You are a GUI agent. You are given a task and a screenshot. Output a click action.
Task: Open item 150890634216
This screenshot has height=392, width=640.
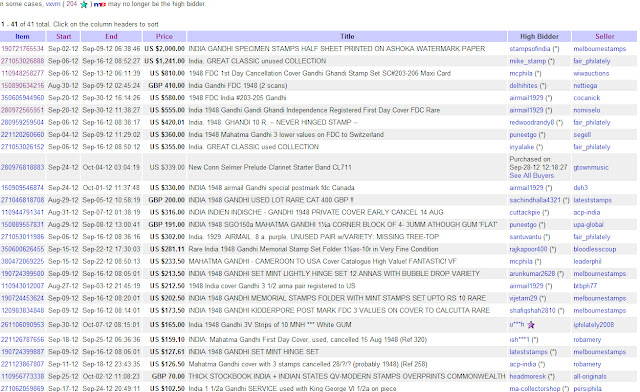coord(22,85)
